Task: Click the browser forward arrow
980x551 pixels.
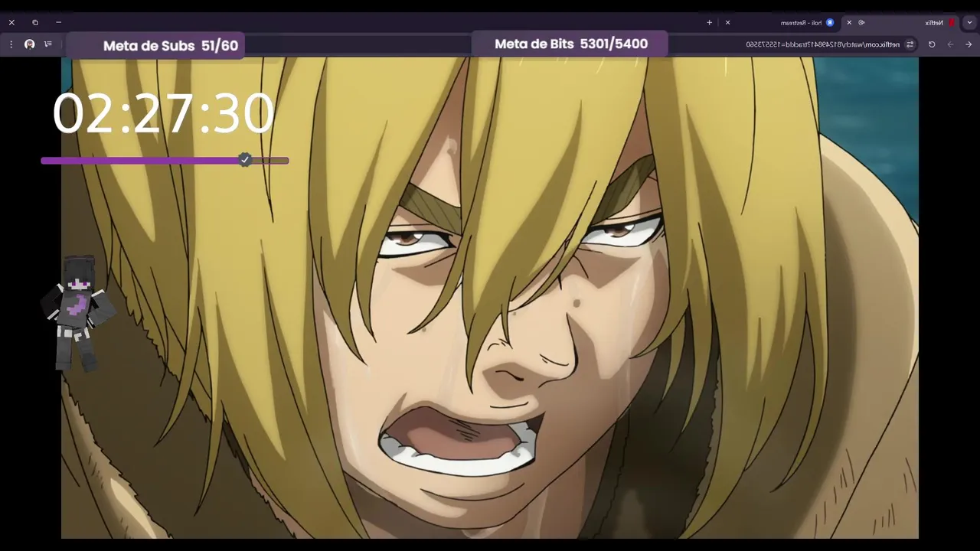Action: 950,44
